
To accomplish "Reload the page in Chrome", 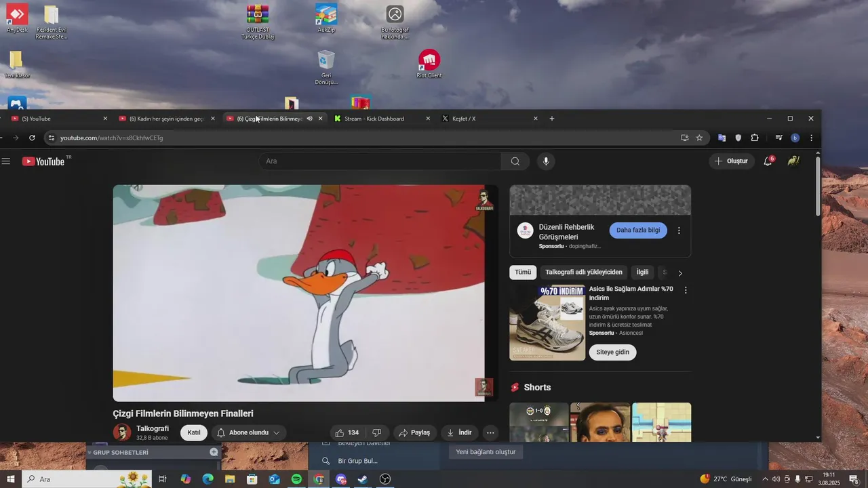I will pyautogui.click(x=32, y=138).
